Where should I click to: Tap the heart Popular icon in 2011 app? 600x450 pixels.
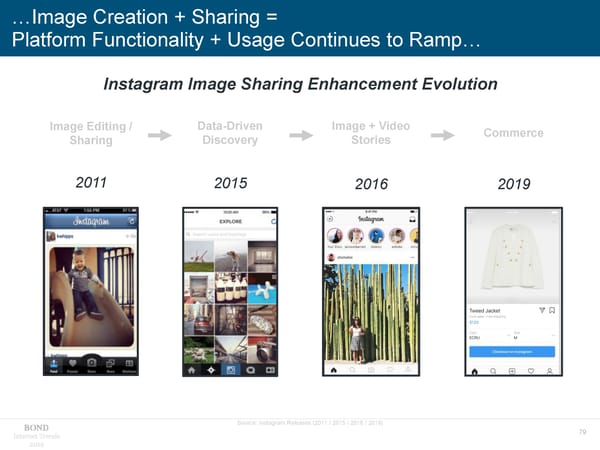click(x=70, y=361)
